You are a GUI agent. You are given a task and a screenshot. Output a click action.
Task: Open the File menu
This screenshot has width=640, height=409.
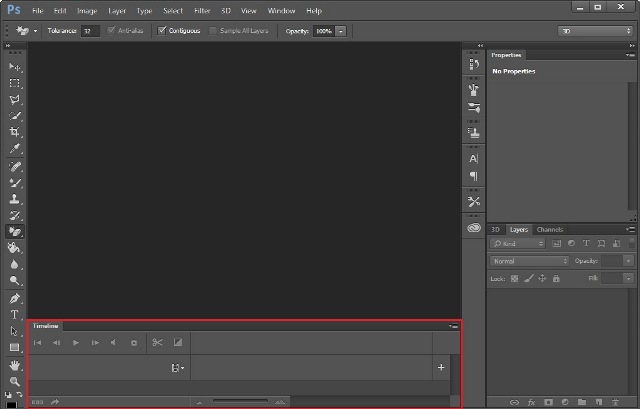tap(38, 11)
